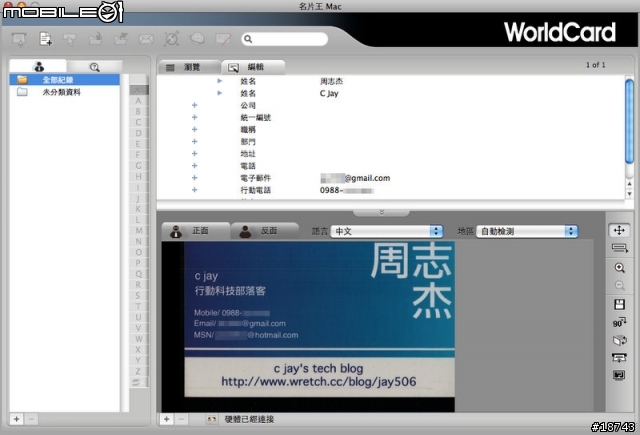Viewport: 640px width, 435px height.
Task: Click the 硬體已經連接 status text
Action: (x=249, y=419)
